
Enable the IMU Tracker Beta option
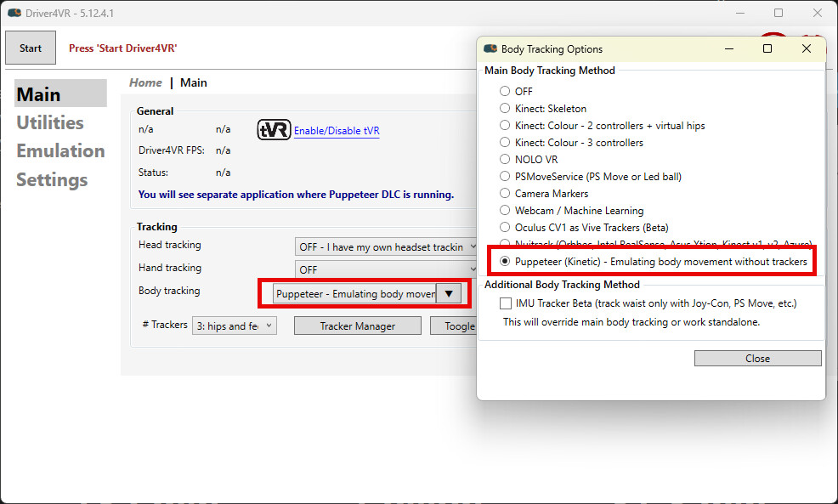click(x=505, y=303)
